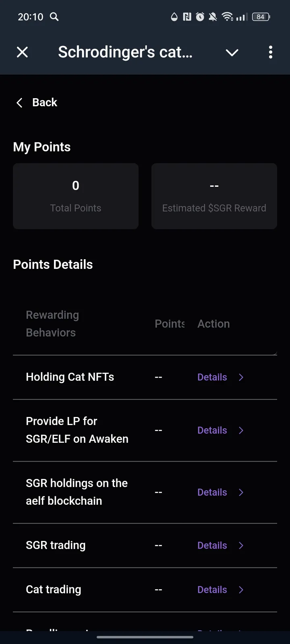
Task: Tap the Estimated $SGR Reward card
Action: click(x=214, y=196)
